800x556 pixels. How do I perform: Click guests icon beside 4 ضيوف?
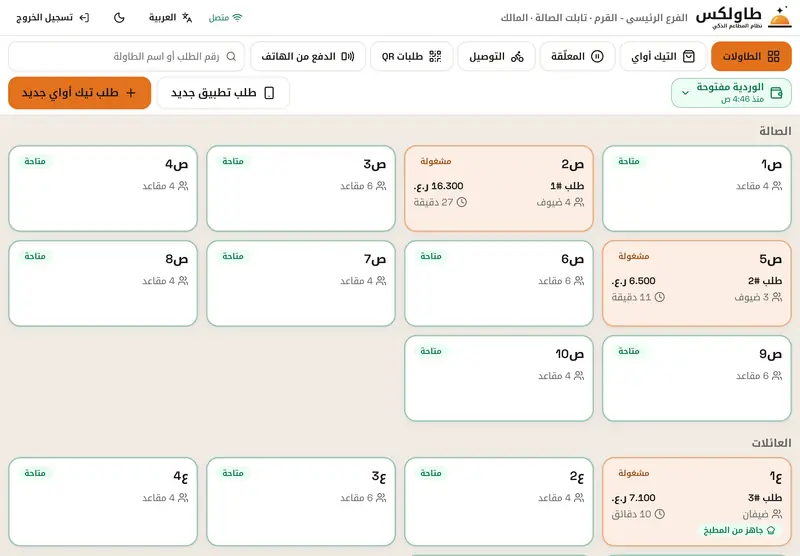pos(579,203)
